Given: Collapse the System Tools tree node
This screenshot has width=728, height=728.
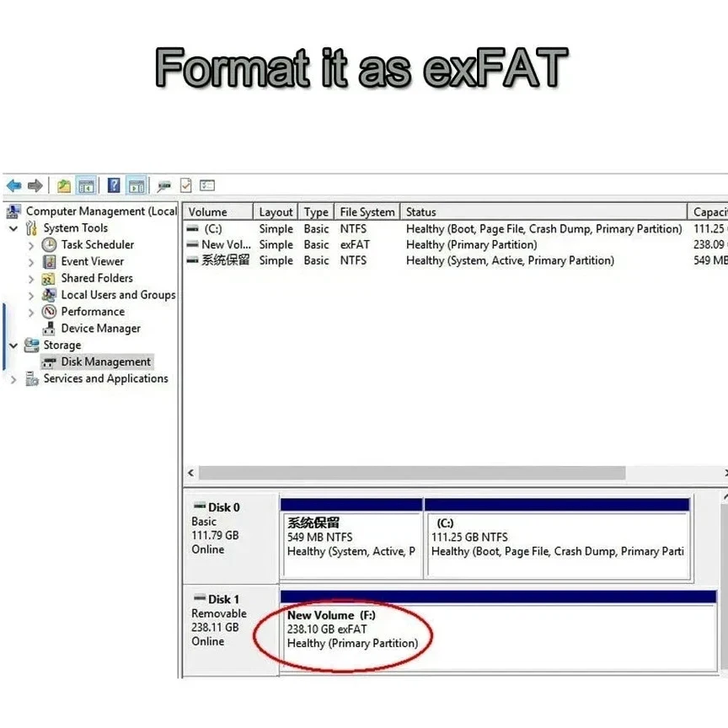Looking at the screenshot, I should coord(13,228).
